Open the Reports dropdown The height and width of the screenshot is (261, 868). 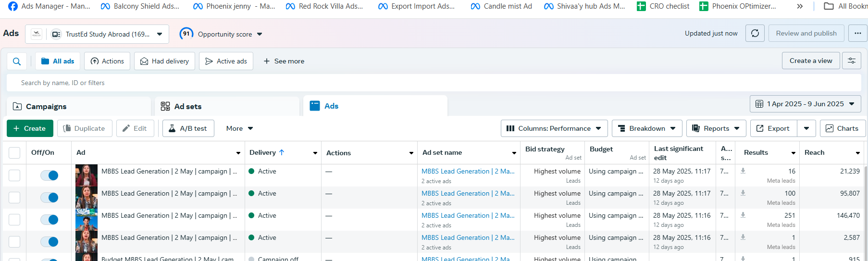(716, 128)
